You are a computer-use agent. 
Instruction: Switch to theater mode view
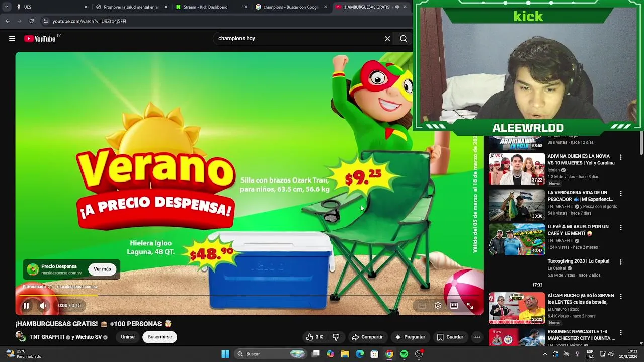pyautogui.click(x=454, y=305)
